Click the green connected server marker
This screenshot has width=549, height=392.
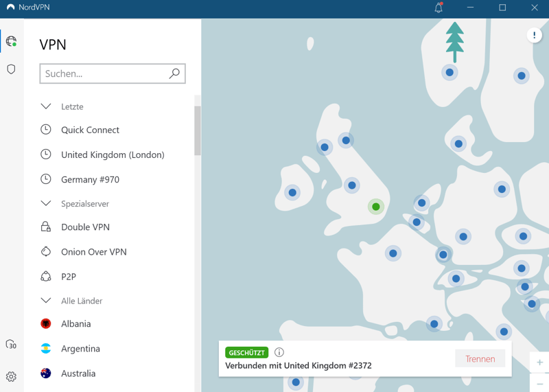375,207
